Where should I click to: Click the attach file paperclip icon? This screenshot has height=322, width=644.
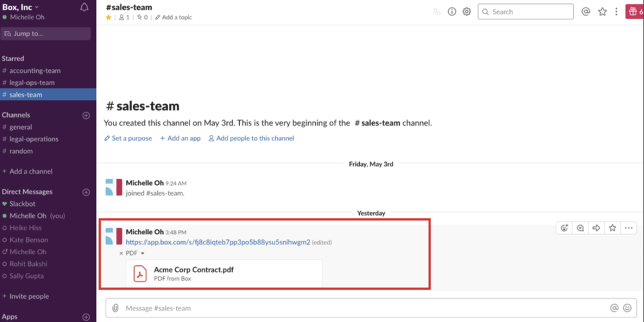coord(115,308)
